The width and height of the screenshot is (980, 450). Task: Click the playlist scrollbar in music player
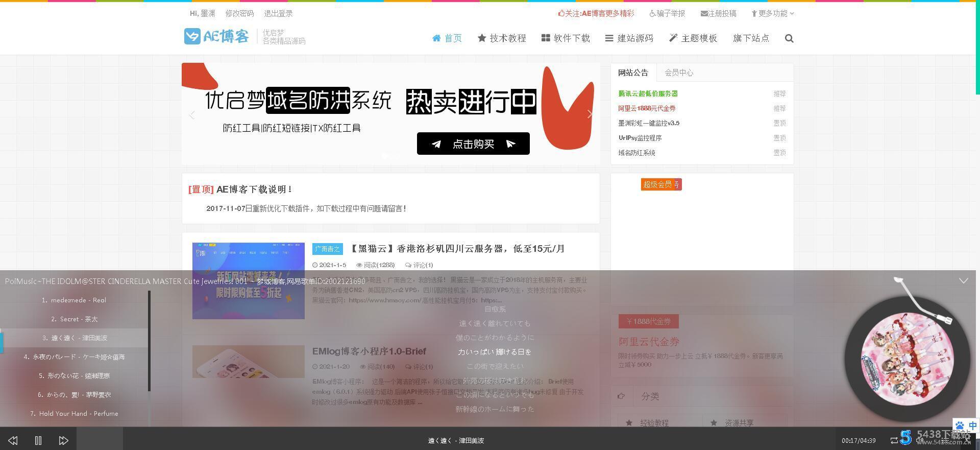coord(150,341)
